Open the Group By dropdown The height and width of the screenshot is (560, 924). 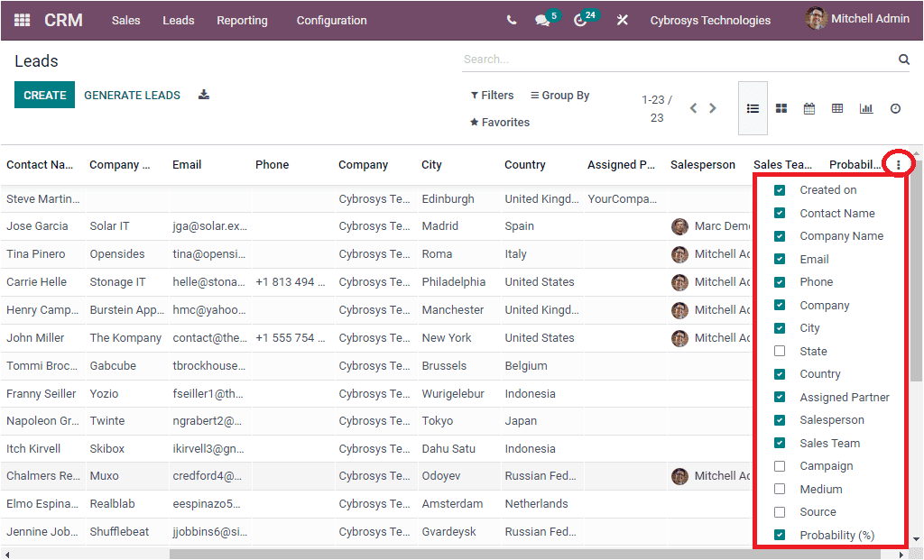559,94
